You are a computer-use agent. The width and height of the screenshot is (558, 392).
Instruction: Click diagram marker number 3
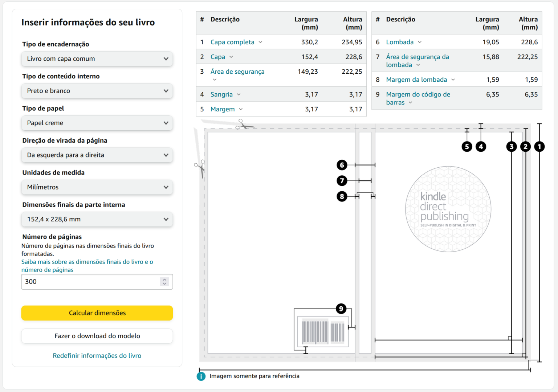coord(512,147)
